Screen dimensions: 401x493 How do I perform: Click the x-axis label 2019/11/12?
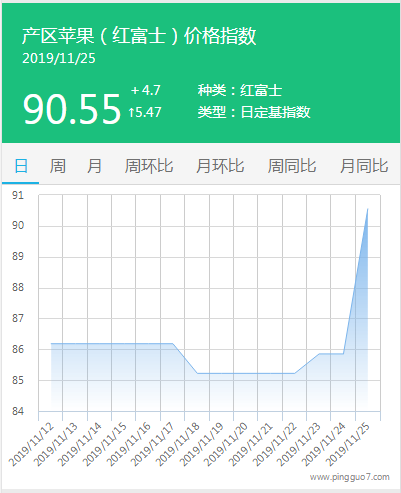(32, 444)
